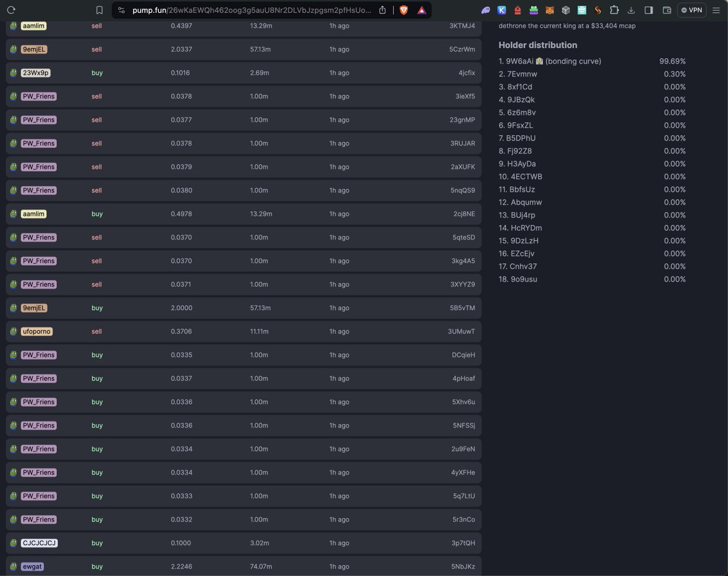Open the ewgat user profile
Screen dimensions: 728x576
click(x=32, y=566)
